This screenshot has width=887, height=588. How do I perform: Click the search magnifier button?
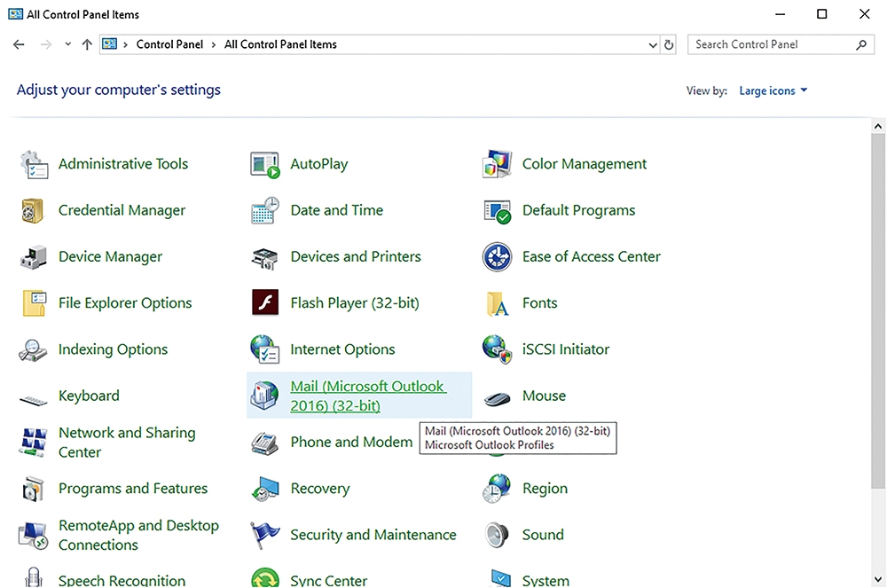pyautogui.click(x=861, y=44)
